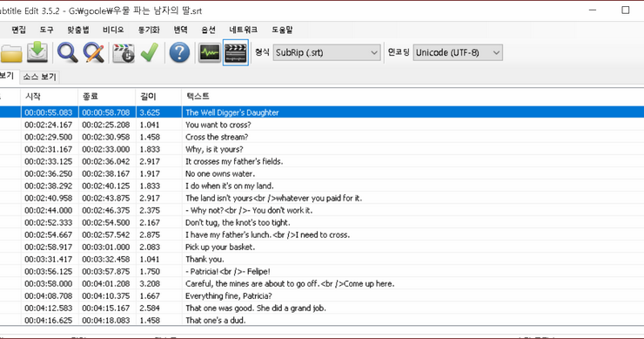Select subtitle line 'You want to cross?'
The height and width of the screenshot is (339, 644).
[x=322, y=125]
